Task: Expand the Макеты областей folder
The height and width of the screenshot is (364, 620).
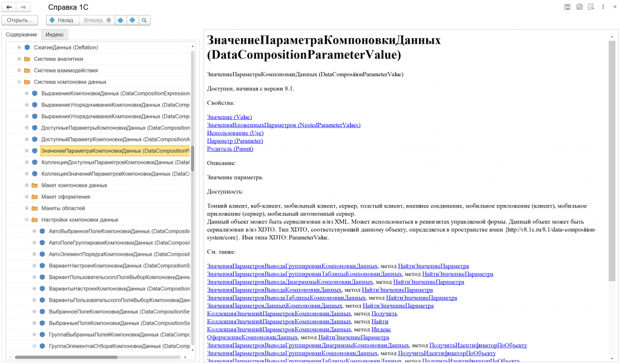Action: [27, 208]
